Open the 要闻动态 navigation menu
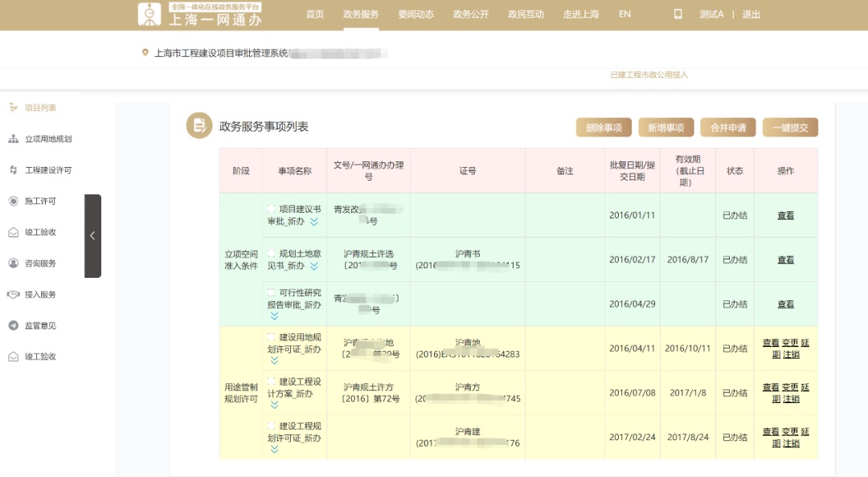Image resolution: width=868 pixels, height=477 pixels. click(x=416, y=14)
